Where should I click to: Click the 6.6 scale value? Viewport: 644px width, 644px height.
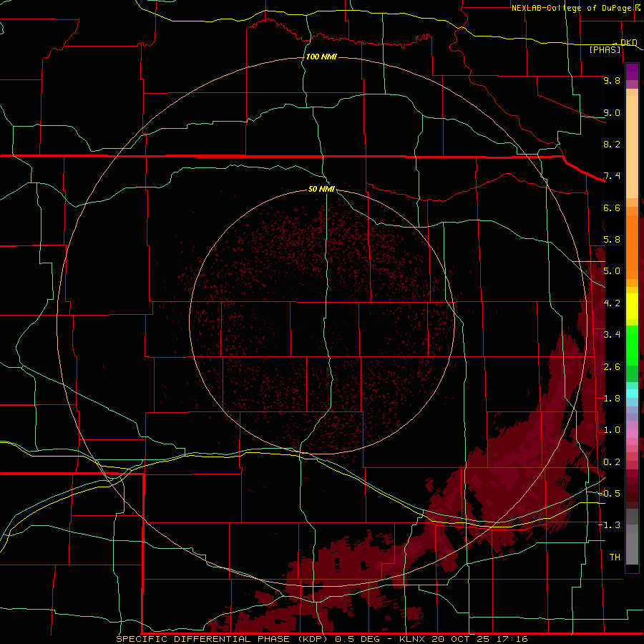pos(612,208)
